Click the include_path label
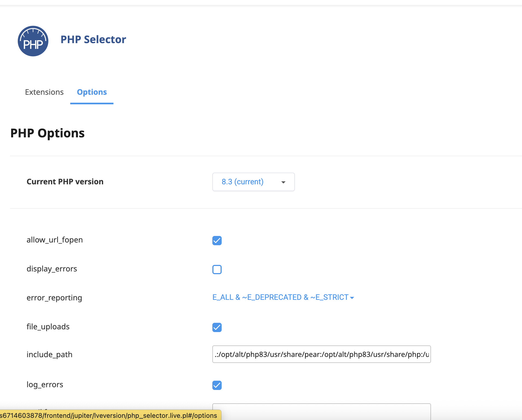Image resolution: width=522 pixels, height=420 pixels. point(49,355)
